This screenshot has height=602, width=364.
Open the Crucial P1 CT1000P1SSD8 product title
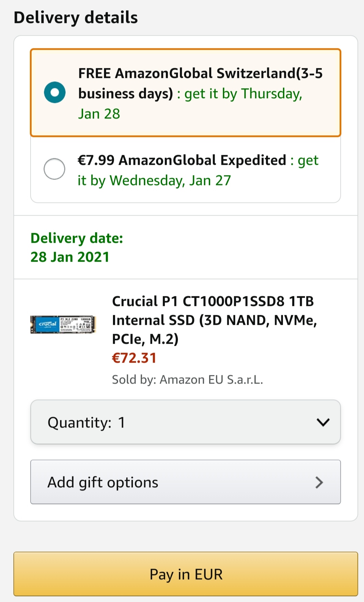213,302
